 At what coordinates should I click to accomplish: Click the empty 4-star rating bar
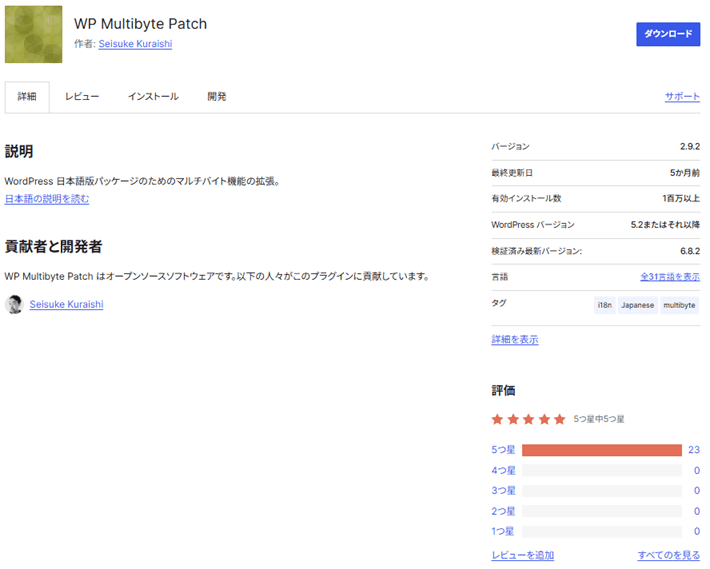click(x=602, y=471)
